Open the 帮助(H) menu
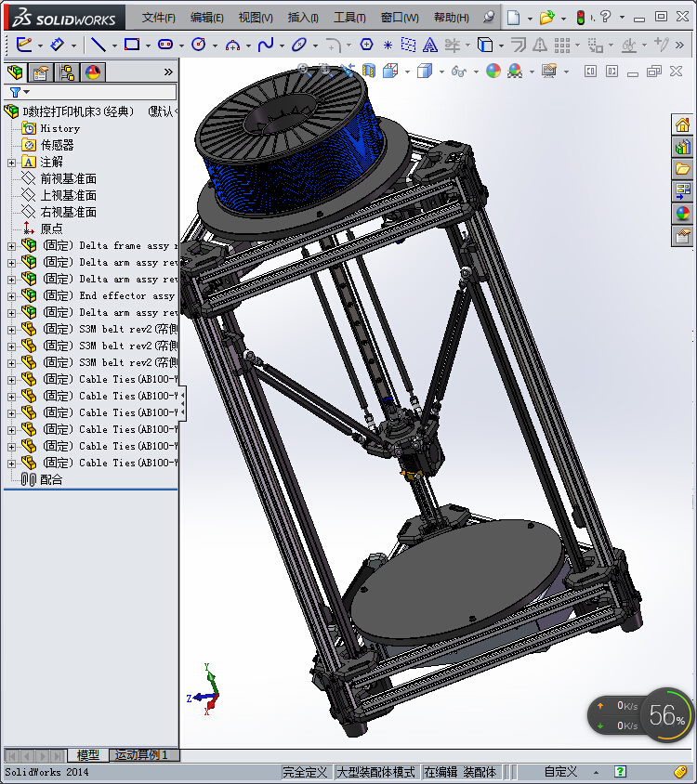The image size is (697, 784). [x=452, y=18]
